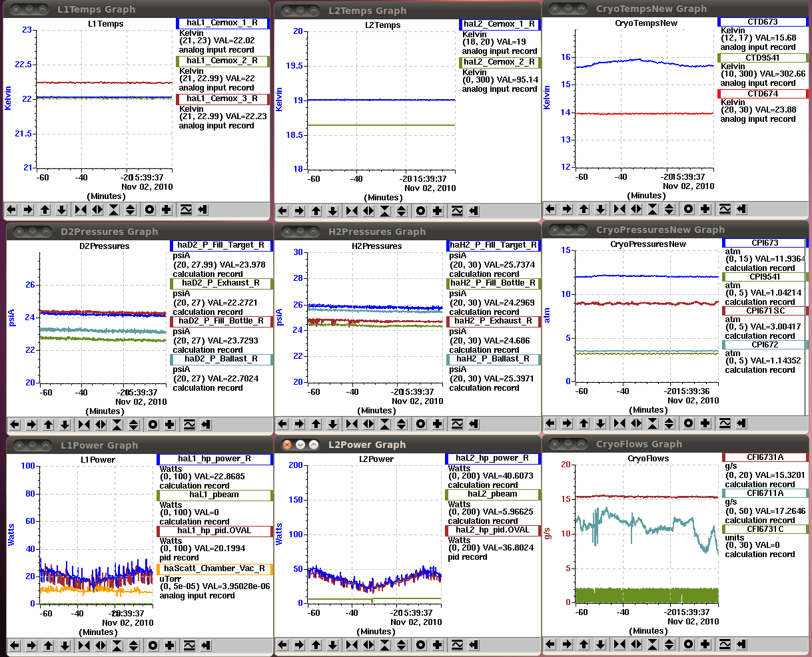The height and width of the screenshot is (657, 812).
Task: Click the down arrow in the CryoFlows Graph toolbar
Action: pyautogui.click(x=600, y=644)
